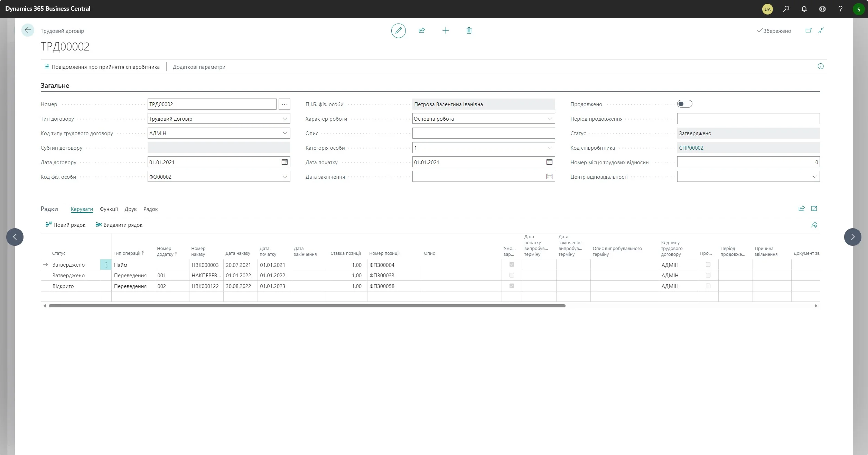
Task: Open calendar picker for Дата договору
Action: [x=284, y=162]
